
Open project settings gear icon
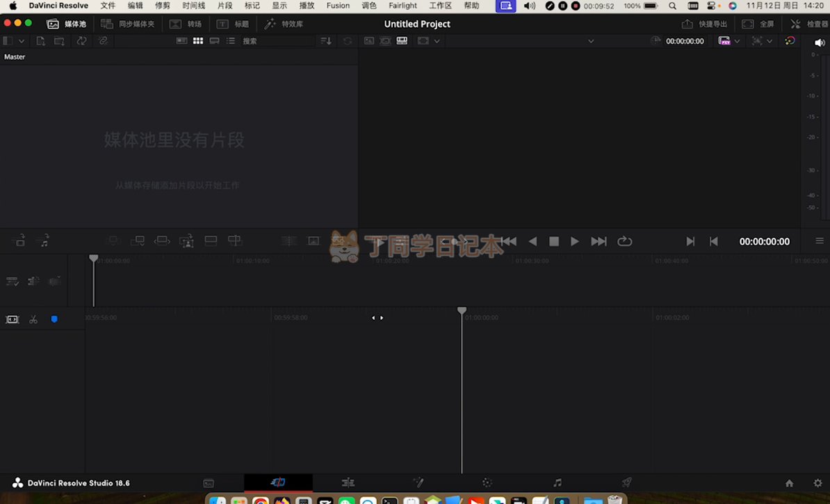pyautogui.click(x=817, y=483)
